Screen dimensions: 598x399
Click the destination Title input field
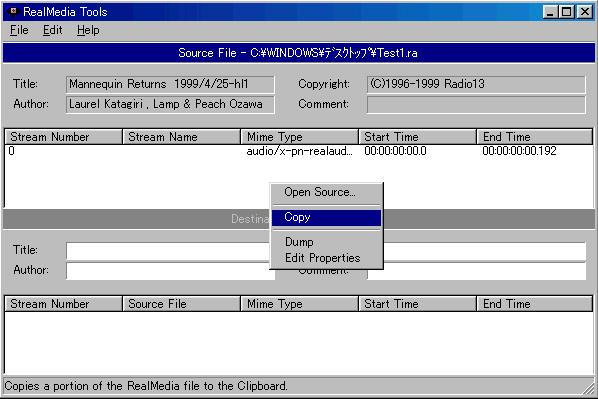click(168, 251)
